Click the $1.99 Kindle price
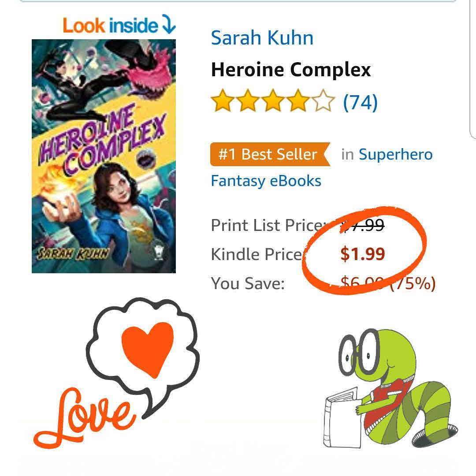The width and height of the screenshot is (476, 476). [x=362, y=254]
